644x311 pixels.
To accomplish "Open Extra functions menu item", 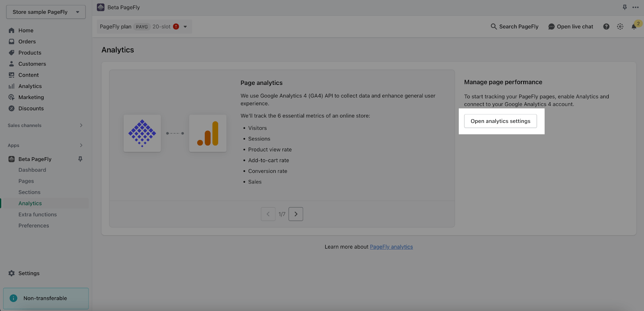I will [37, 214].
